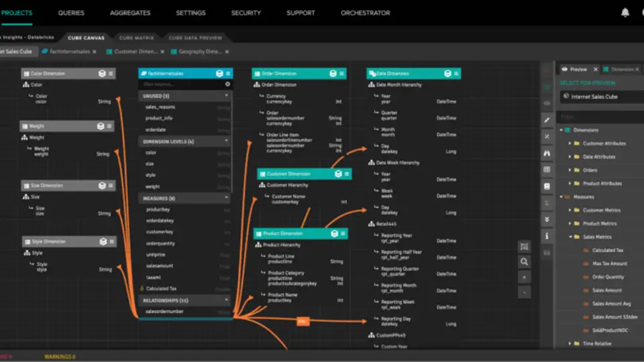This screenshot has height=362, width=644.
Task: Close the Preview panel tab
Action: (x=596, y=69)
